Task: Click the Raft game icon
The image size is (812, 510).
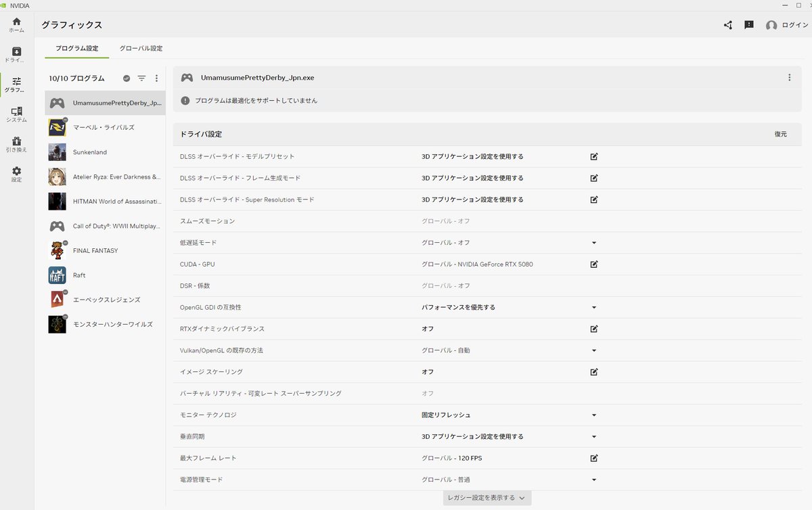Action: [57, 275]
